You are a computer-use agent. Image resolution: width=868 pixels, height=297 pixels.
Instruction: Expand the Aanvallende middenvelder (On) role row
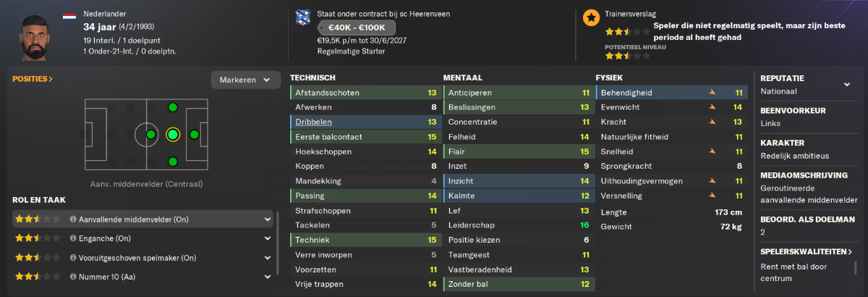[x=142, y=218]
